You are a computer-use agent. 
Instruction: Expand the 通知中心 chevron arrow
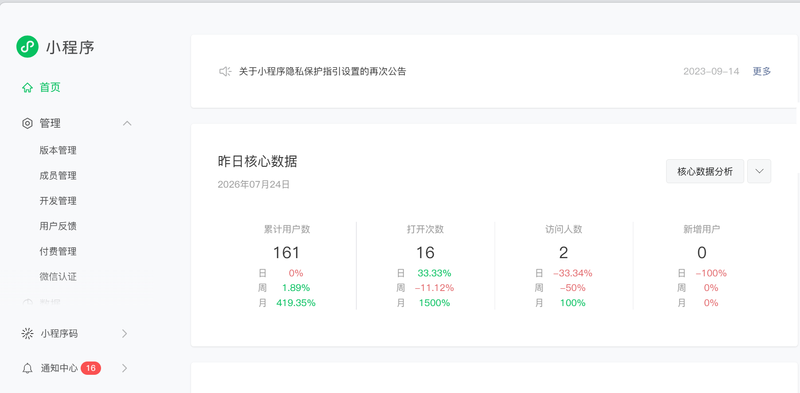click(x=124, y=368)
